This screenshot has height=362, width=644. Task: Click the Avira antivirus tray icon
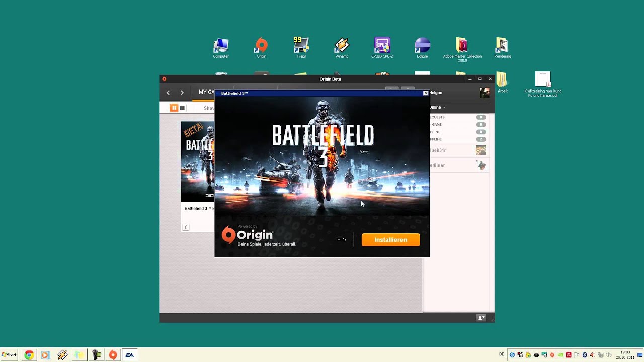point(569,355)
